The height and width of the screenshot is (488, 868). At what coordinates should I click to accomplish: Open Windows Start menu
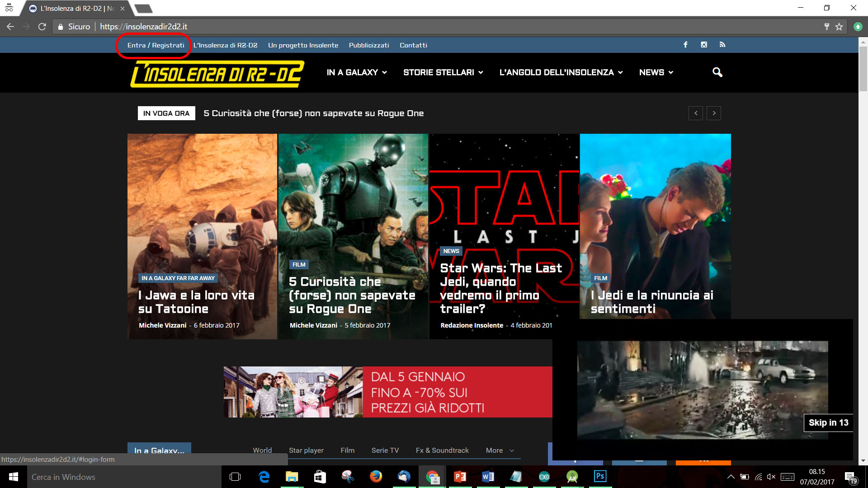point(14,477)
